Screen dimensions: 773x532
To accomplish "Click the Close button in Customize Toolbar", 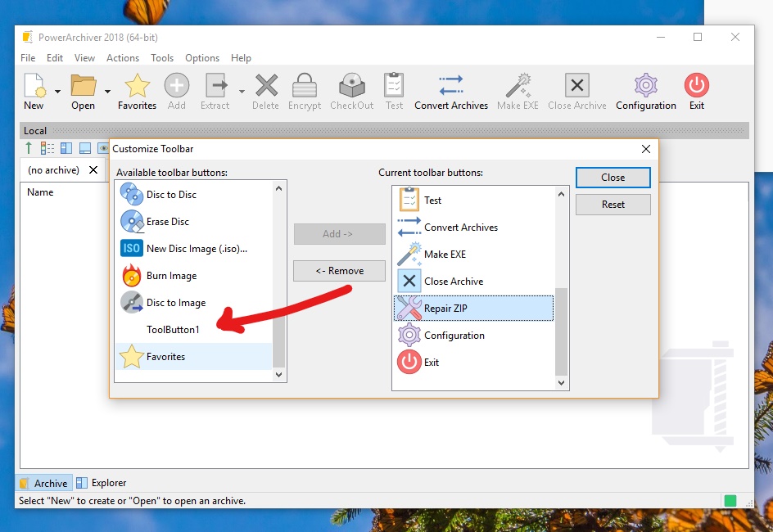I will [613, 178].
